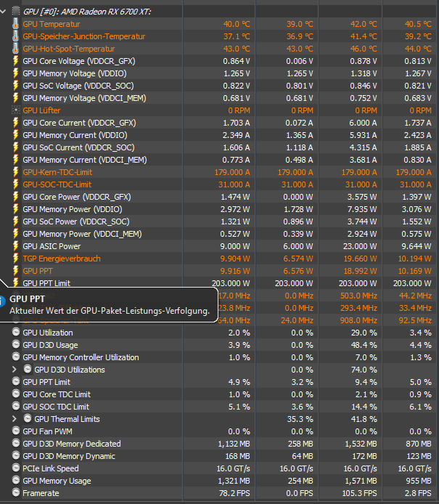The width and height of the screenshot is (439, 504).
Task: Click maximum value 6.000 A of Core Current
Action: 364,123
